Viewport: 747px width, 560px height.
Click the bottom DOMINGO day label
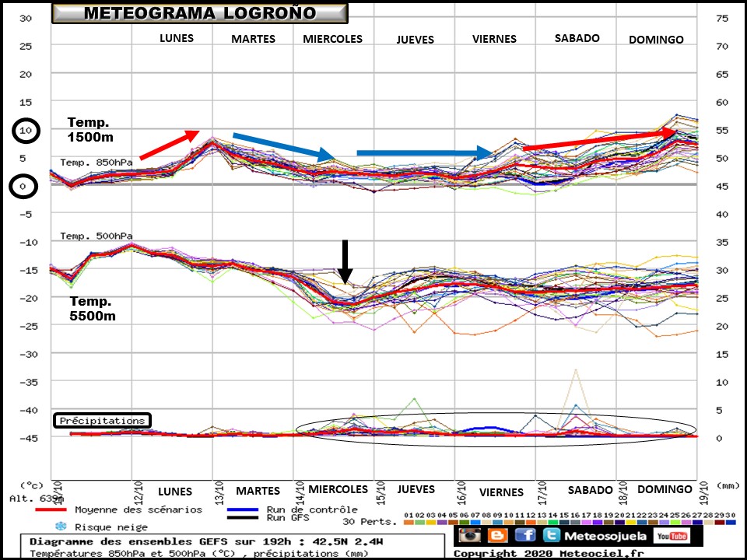click(665, 489)
